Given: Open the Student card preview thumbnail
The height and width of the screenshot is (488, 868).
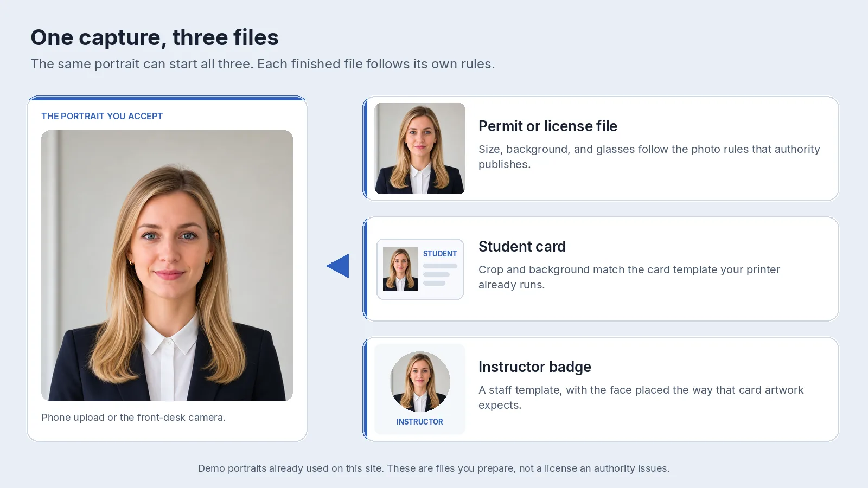Looking at the screenshot, I should [x=420, y=269].
